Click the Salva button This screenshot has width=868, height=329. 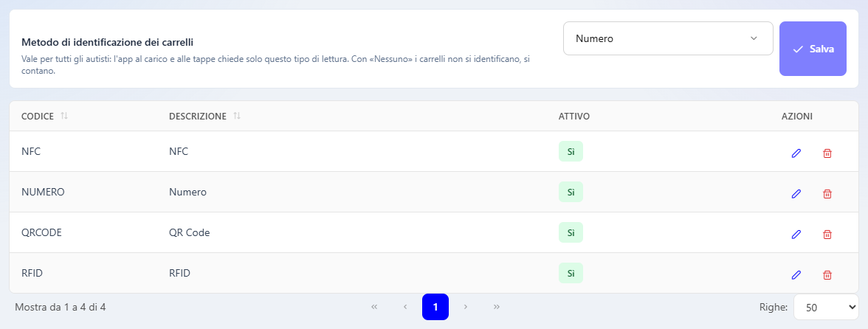[813, 49]
